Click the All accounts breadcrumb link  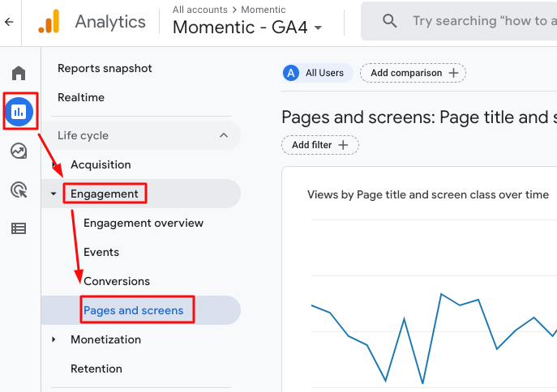pos(200,10)
